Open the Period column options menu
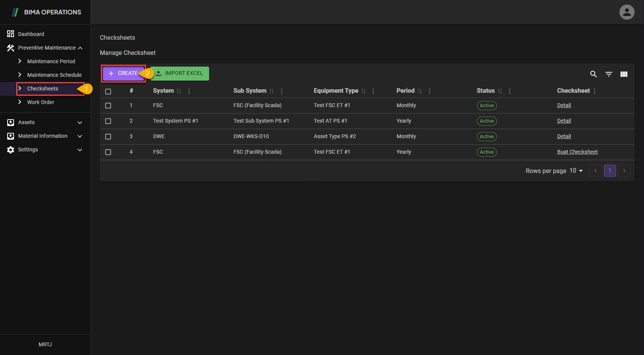 coord(429,91)
